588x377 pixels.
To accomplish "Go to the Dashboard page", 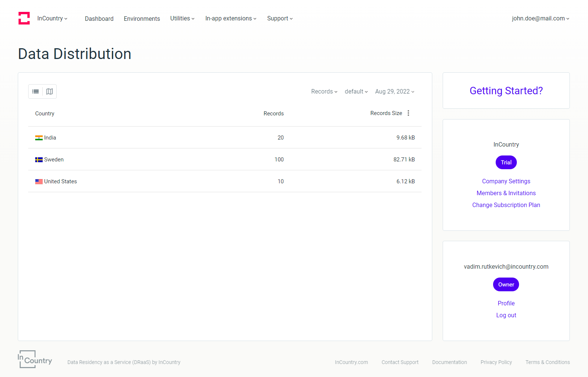I will click(x=99, y=19).
